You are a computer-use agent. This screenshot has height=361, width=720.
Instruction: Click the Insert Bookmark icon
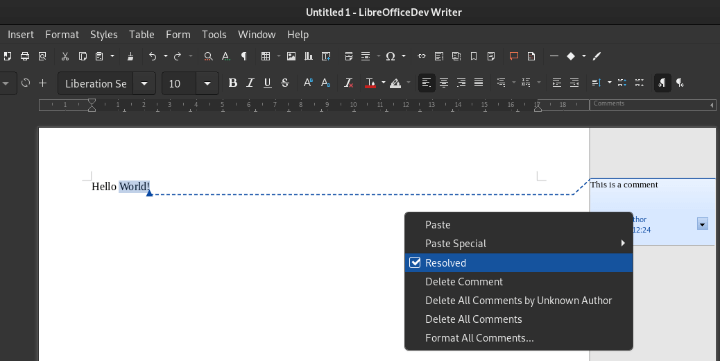tap(474, 56)
